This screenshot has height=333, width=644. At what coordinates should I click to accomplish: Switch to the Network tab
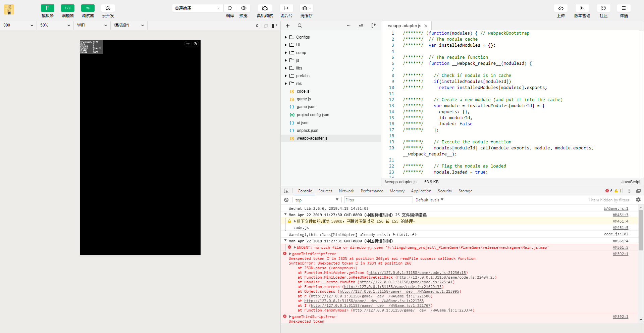[x=346, y=191]
